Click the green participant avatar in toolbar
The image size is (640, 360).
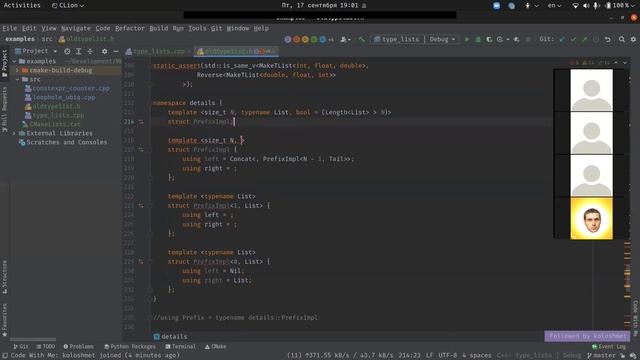point(314,40)
